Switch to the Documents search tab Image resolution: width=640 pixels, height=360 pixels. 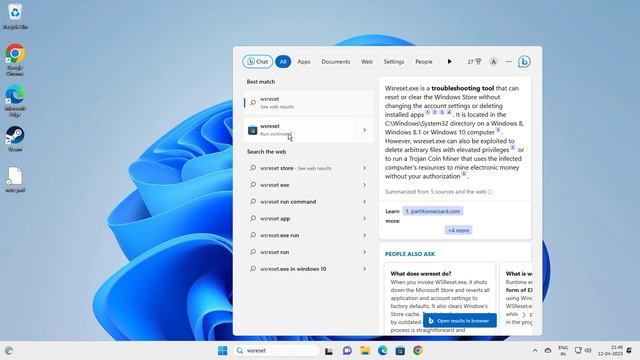336,62
